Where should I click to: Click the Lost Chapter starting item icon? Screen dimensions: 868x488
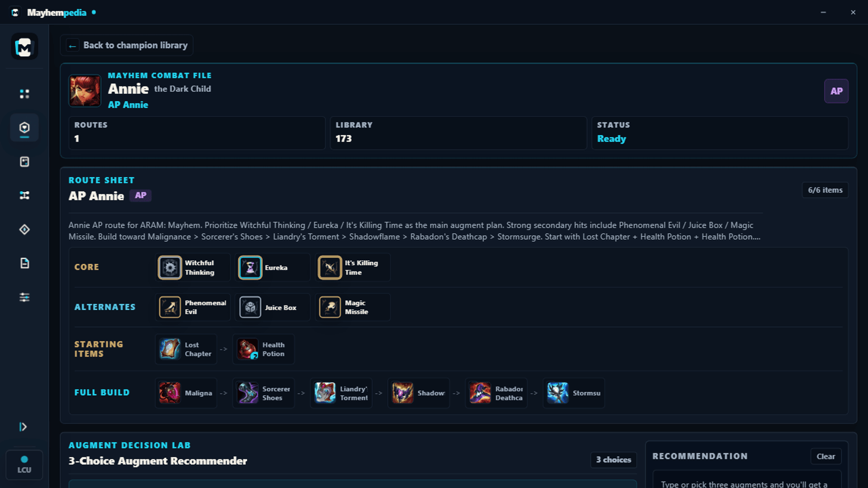pos(170,349)
